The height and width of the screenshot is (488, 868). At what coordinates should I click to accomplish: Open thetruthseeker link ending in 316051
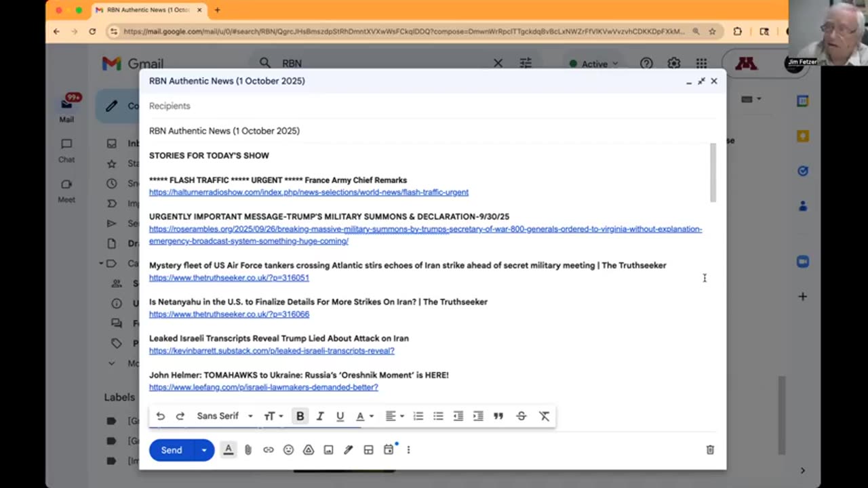(x=229, y=278)
